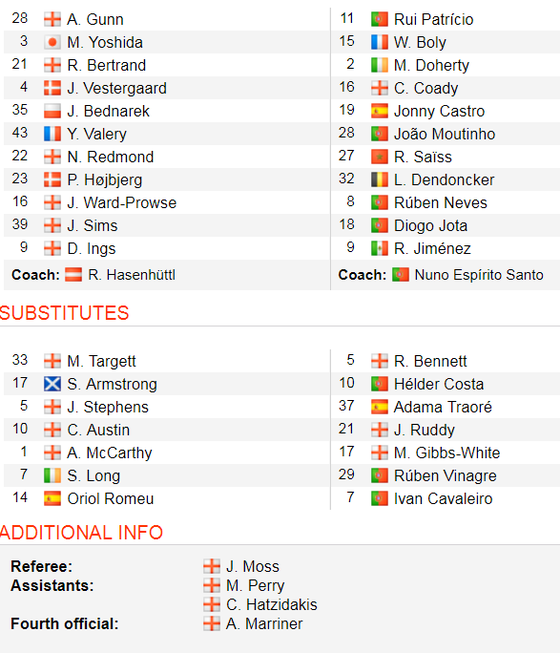
Task: Click the Belgium flag beside L. Dendoncker
Action: point(379,180)
